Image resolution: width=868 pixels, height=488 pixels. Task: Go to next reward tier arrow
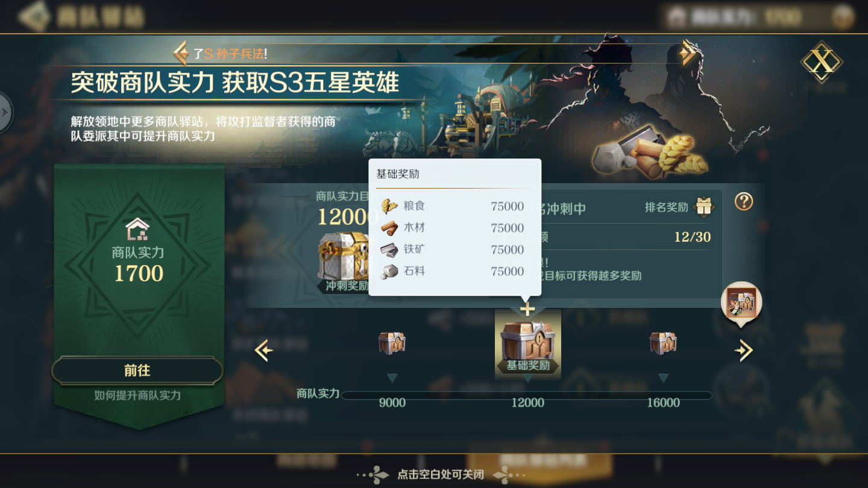point(744,350)
